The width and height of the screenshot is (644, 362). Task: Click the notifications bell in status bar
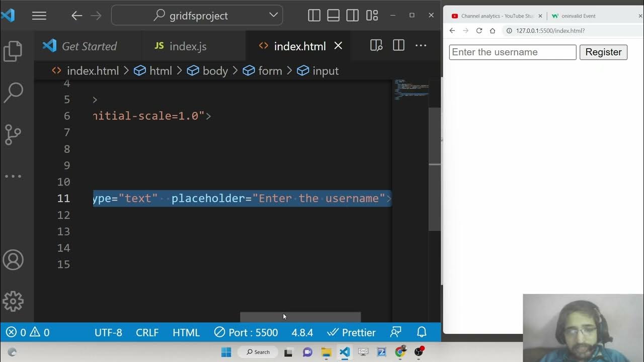click(x=422, y=332)
